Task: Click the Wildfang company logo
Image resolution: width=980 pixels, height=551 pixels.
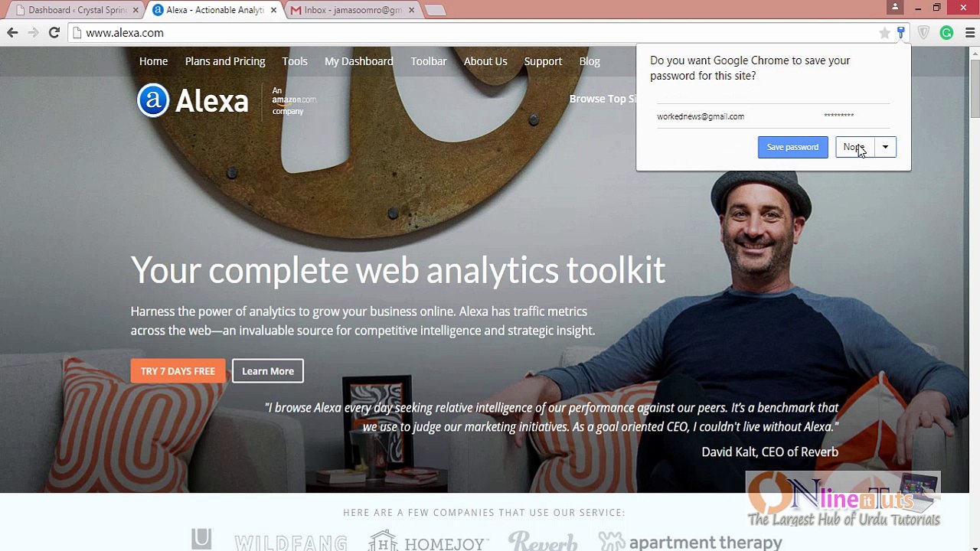Action: coord(291,543)
